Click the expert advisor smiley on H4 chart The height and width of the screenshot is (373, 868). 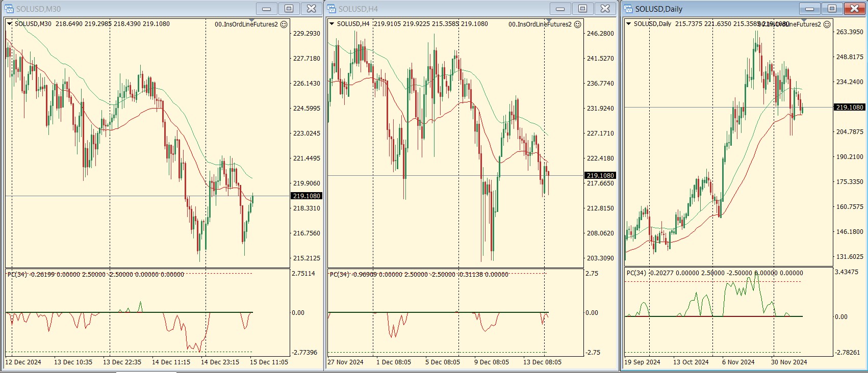578,24
